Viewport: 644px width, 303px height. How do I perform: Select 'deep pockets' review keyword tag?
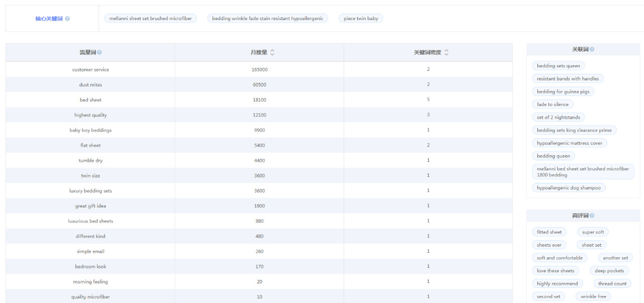[x=609, y=271]
